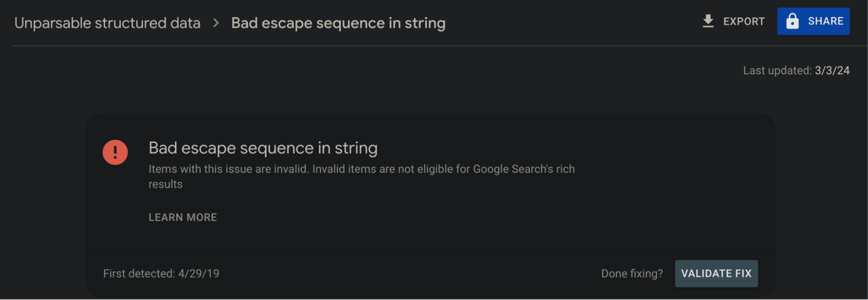Start validation with VALIDATE FIX button
This screenshot has width=868, height=300.
(x=716, y=274)
